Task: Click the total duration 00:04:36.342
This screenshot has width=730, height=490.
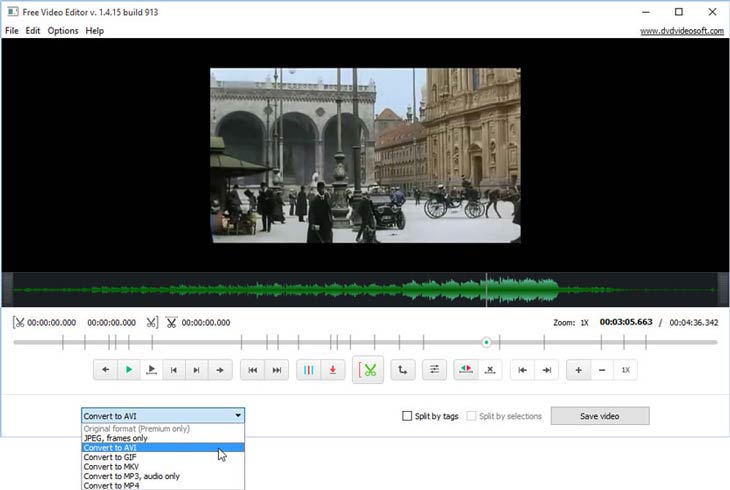Action: 694,322
